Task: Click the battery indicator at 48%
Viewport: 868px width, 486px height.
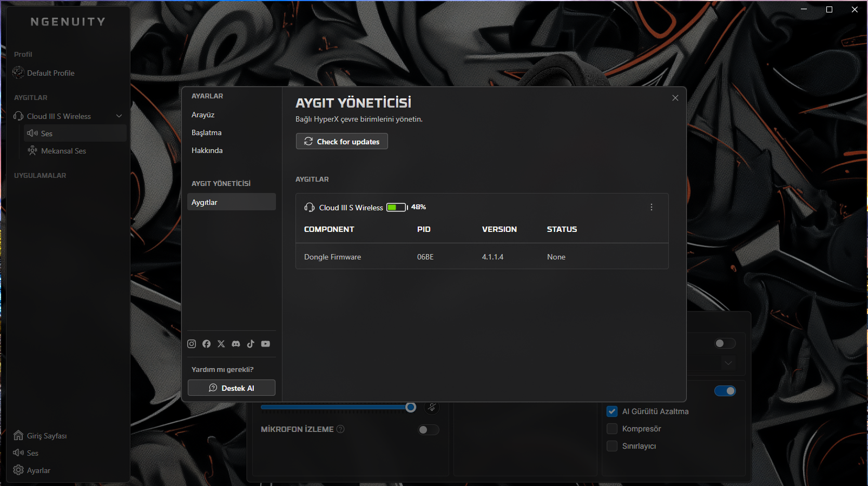Action: (x=397, y=207)
